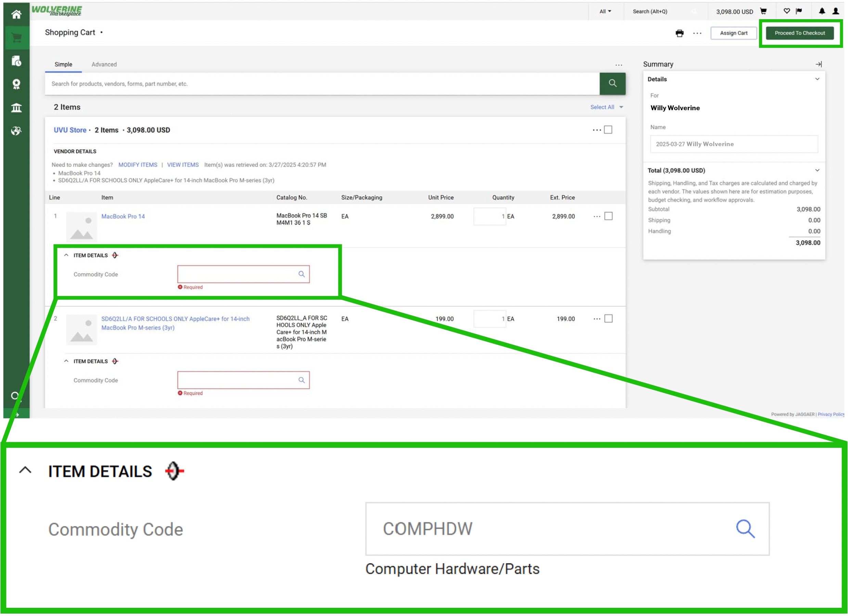848x616 pixels.
Task: Click the 3,098.00 USD cart total in top bar
Action: [734, 12]
